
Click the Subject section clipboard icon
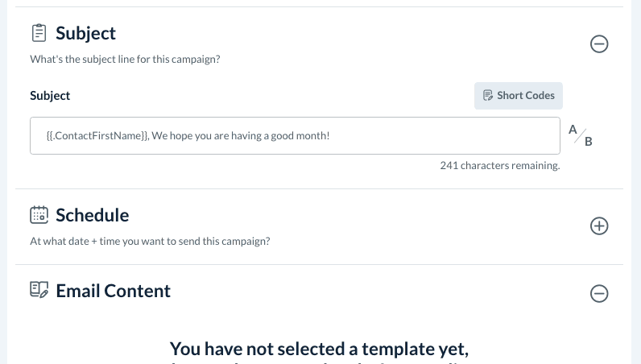click(39, 33)
